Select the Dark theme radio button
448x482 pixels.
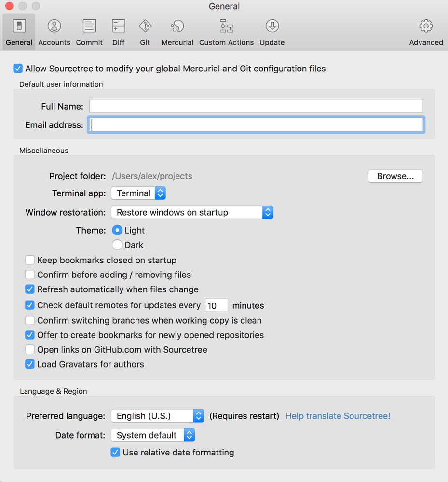[117, 245]
